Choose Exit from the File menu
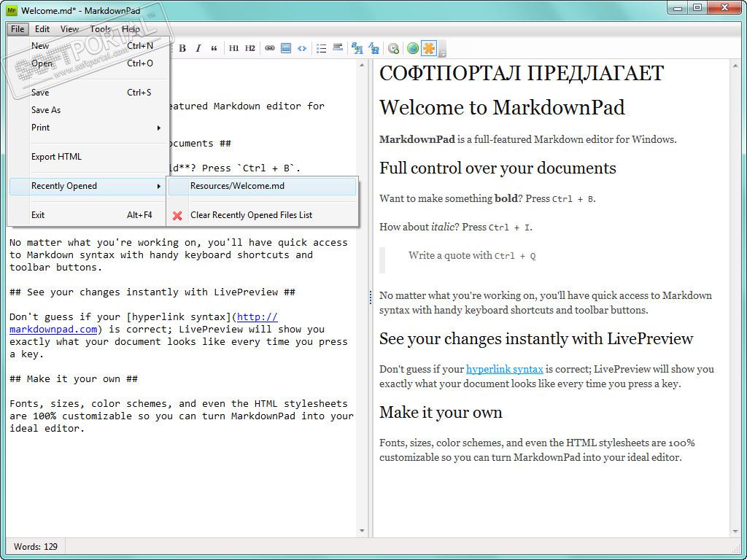 [x=88, y=215]
